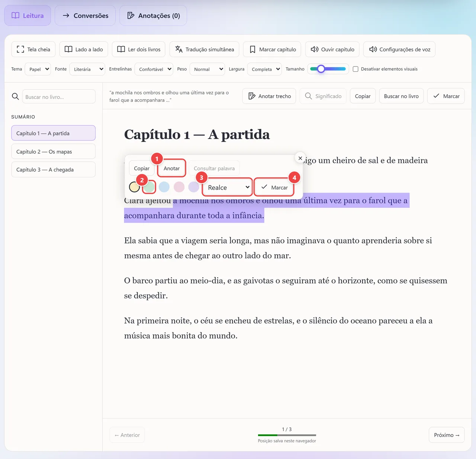Click Marcar in the popup
476x459 pixels.
[x=274, y=187]
